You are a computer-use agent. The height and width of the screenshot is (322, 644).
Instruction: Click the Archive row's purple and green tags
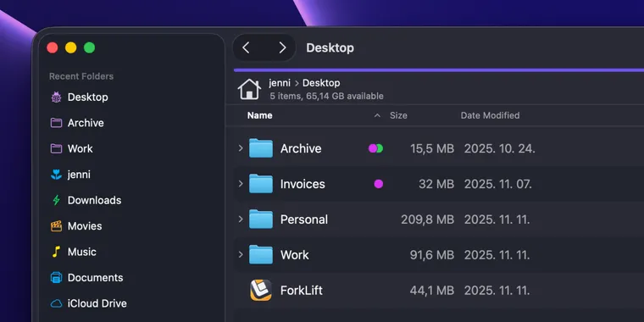tap(375, 148)
